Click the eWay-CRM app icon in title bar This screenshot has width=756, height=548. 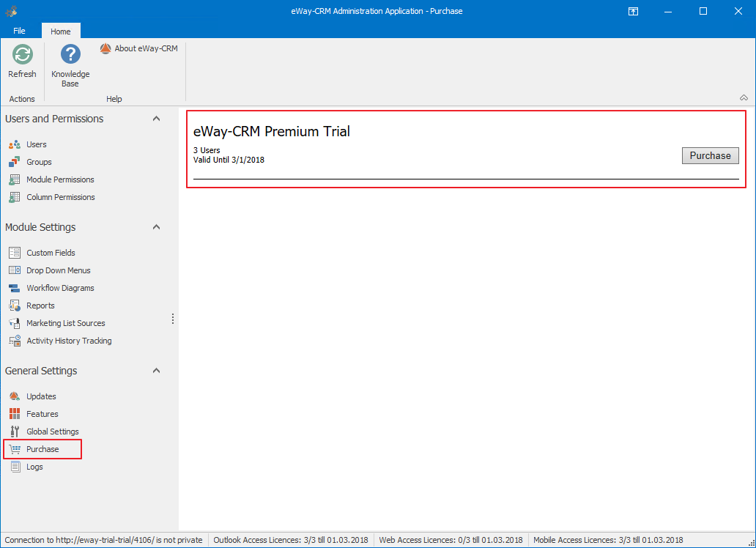click(x=11, y=11)
